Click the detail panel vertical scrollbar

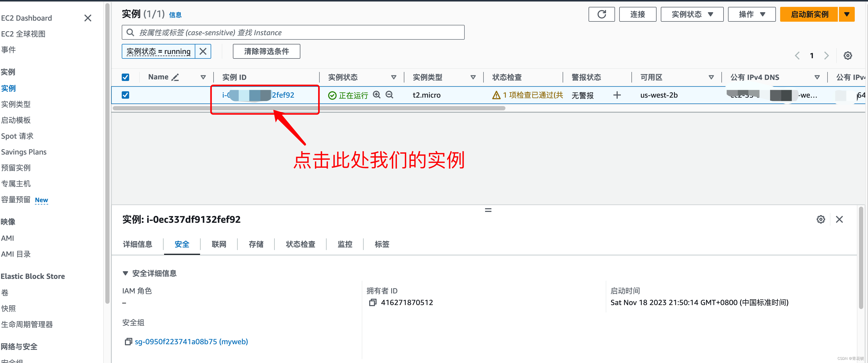pyautogui.click(x=861, y=258)
